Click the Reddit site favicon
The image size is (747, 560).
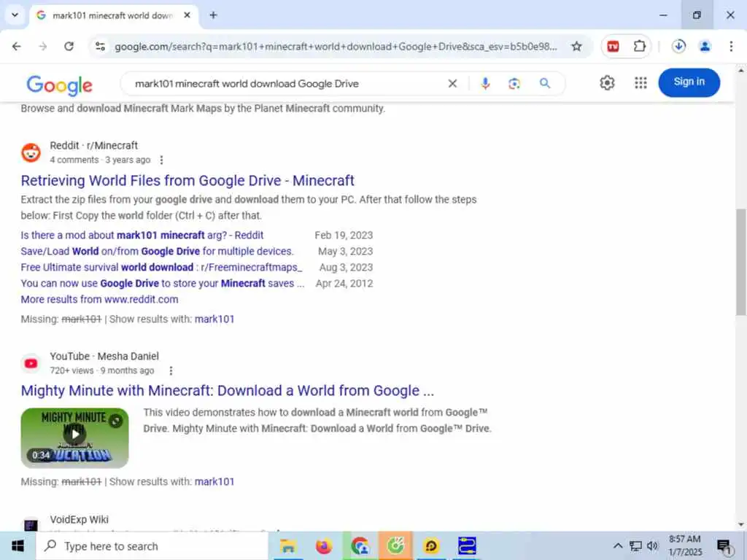click(x=31, y=152)
